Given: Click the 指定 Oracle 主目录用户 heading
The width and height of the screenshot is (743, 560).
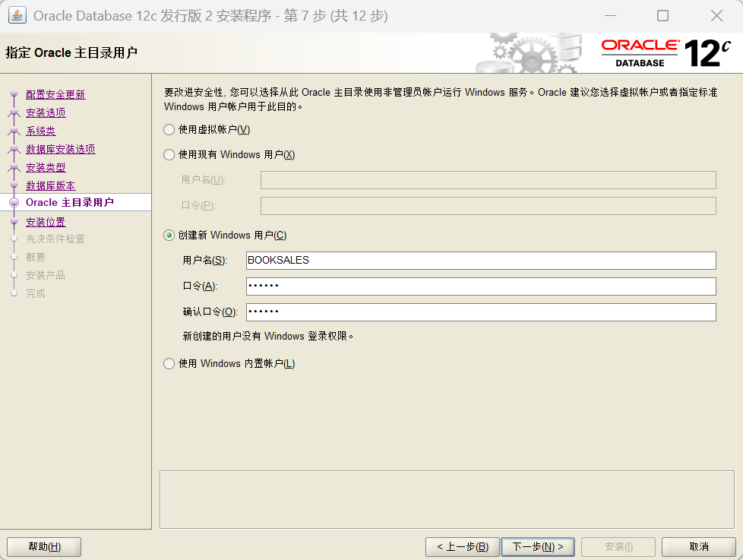Looking at the screenshot, I should point(71,52).
